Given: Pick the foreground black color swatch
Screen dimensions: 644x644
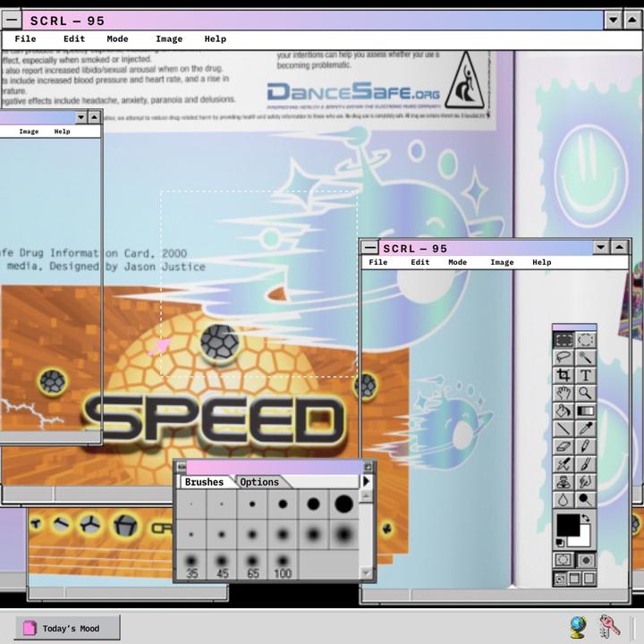Looking at the screenshot, I should point(567,525).
